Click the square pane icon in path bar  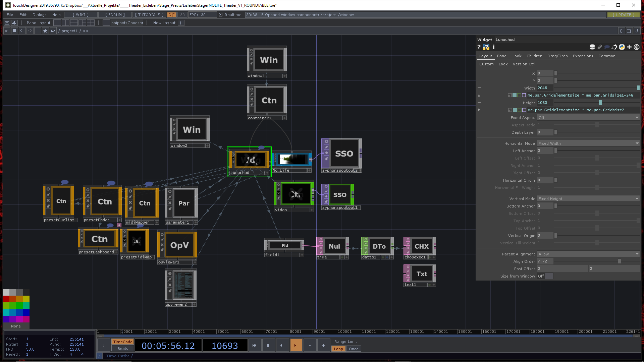pos(14,31)
